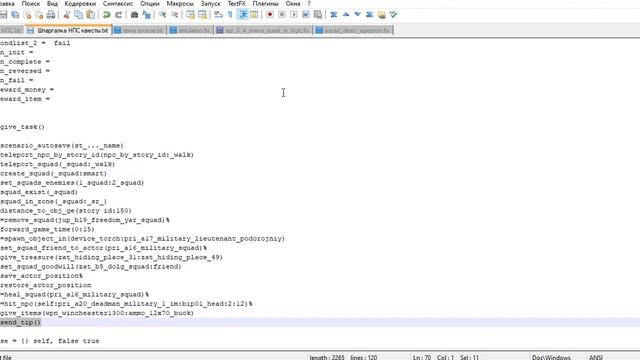Start macro recording with red dot
Screen dimensions: 640x360
click(x=270, y=15)
